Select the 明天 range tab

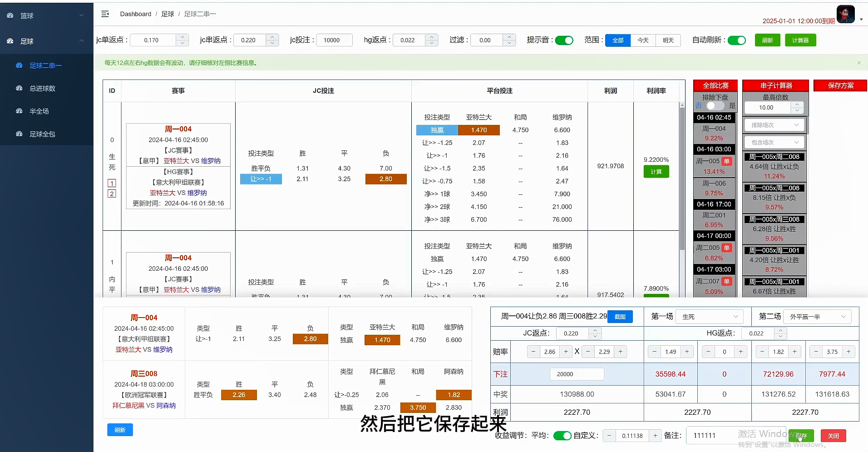coord(668,40)
